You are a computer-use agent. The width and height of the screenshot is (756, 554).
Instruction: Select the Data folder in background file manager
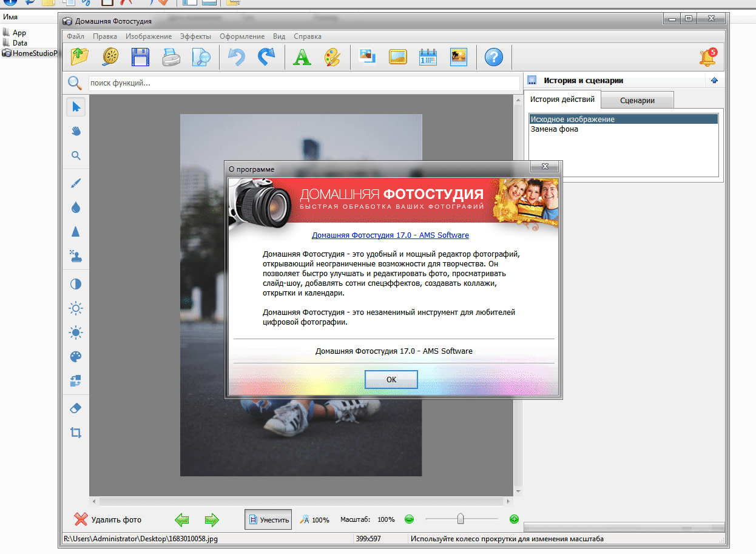pyautogui.click(x=15, y=43)
